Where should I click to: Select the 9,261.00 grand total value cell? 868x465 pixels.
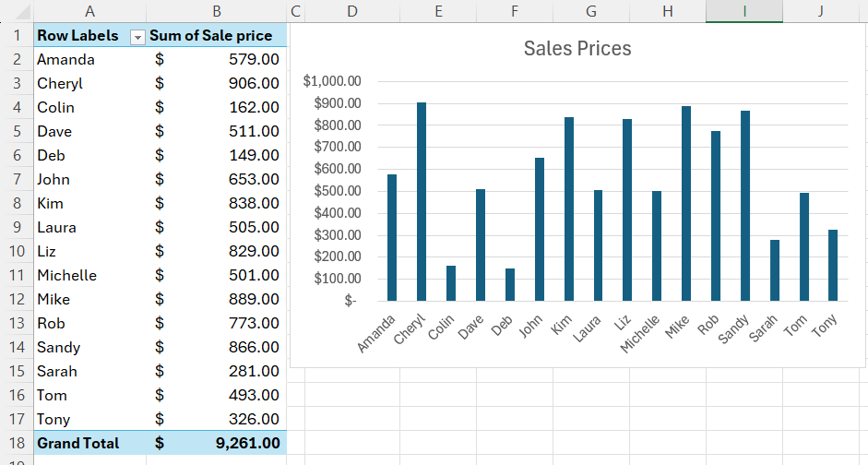pyautogui.click(x=216, y=443)
